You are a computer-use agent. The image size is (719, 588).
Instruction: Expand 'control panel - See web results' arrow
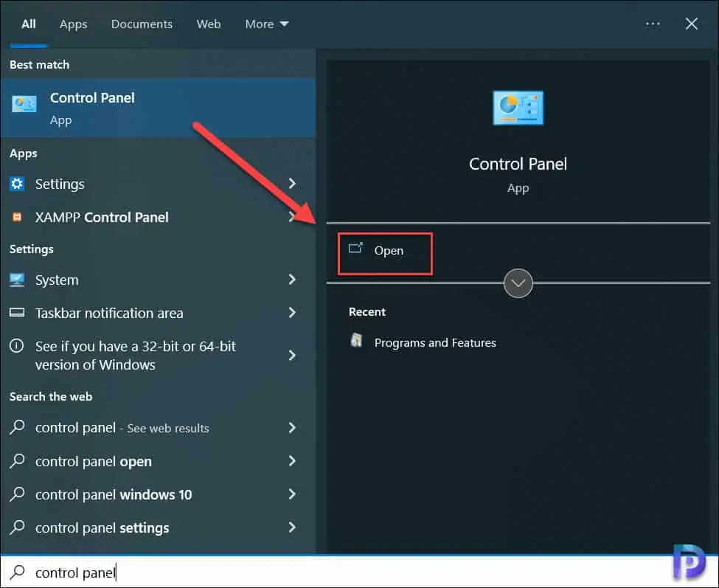click(292, 427)
